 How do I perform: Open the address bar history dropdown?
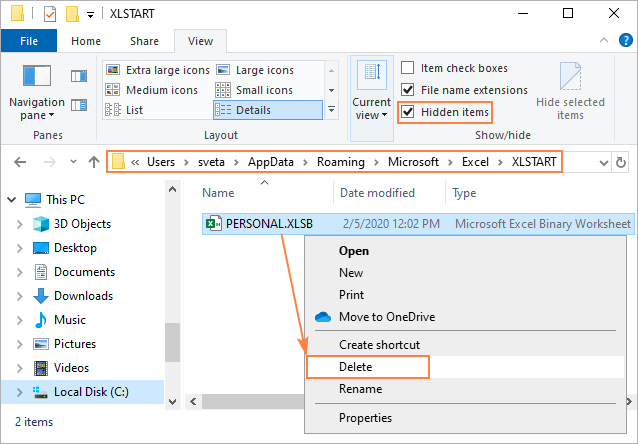point(603,162)
